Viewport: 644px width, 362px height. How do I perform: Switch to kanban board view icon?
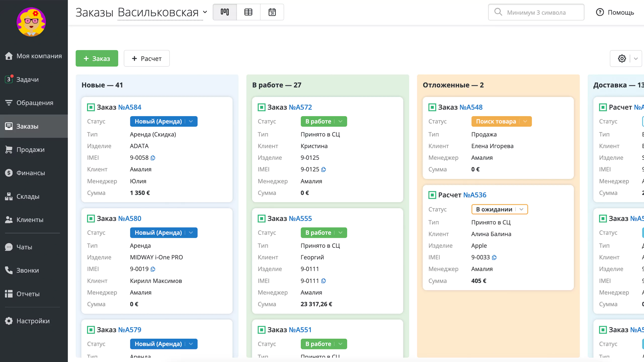point(225,12)
